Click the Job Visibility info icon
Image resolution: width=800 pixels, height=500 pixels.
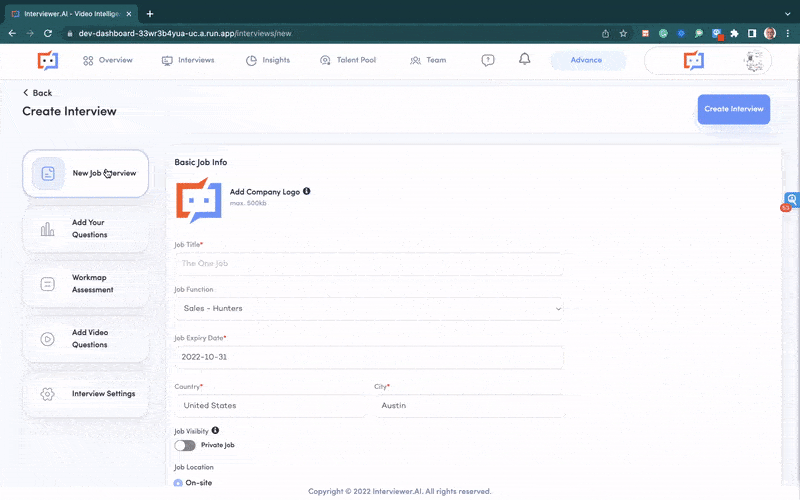[x=215, y=431]
